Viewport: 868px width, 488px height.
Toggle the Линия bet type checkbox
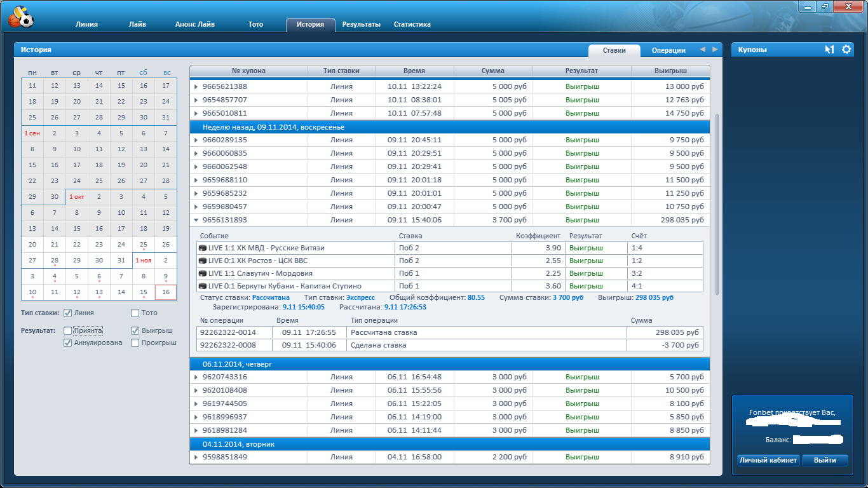[x=67, y=313]
